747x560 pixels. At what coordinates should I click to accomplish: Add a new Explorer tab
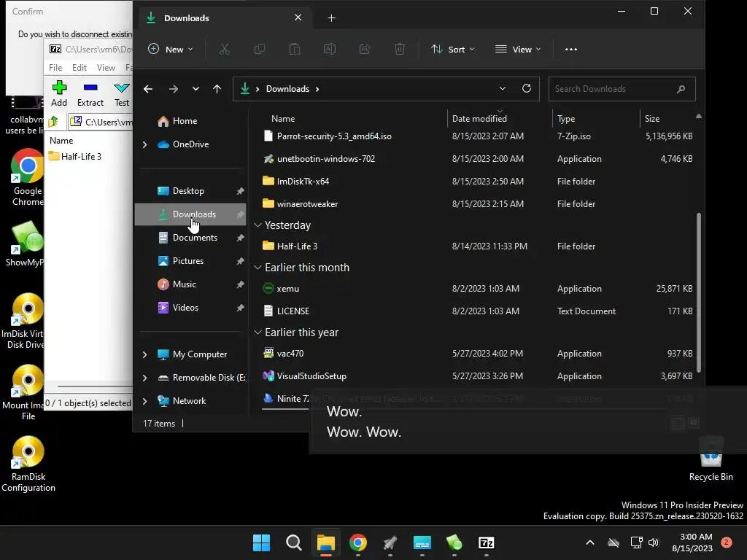pos(332,18)
